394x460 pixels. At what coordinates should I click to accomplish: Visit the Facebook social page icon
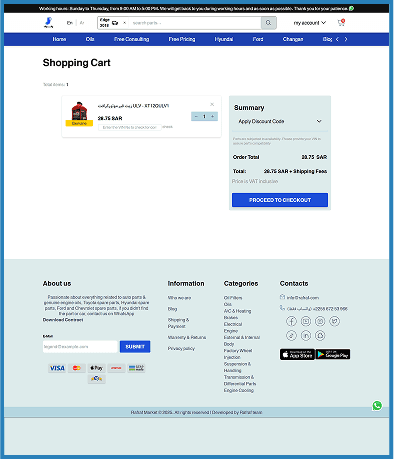click(x=291, y=321)
